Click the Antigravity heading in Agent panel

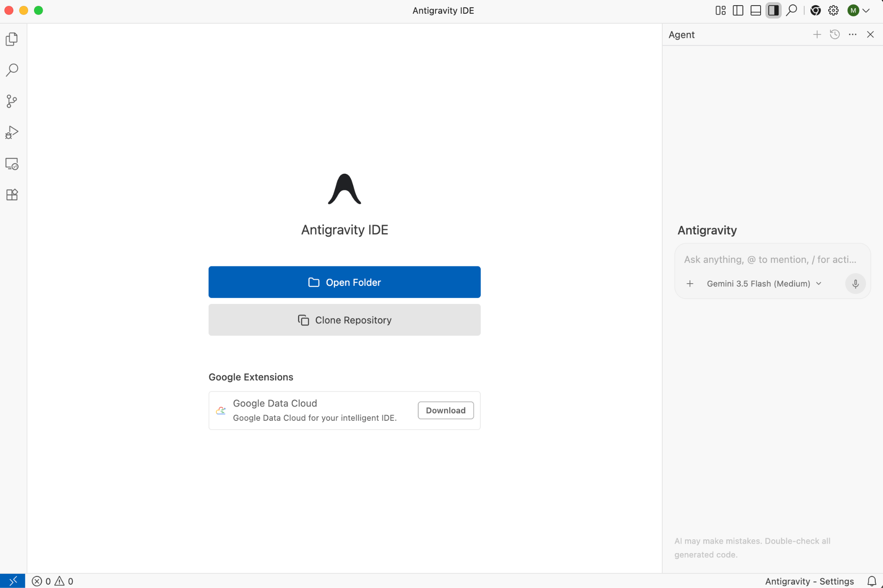[707, 230]
